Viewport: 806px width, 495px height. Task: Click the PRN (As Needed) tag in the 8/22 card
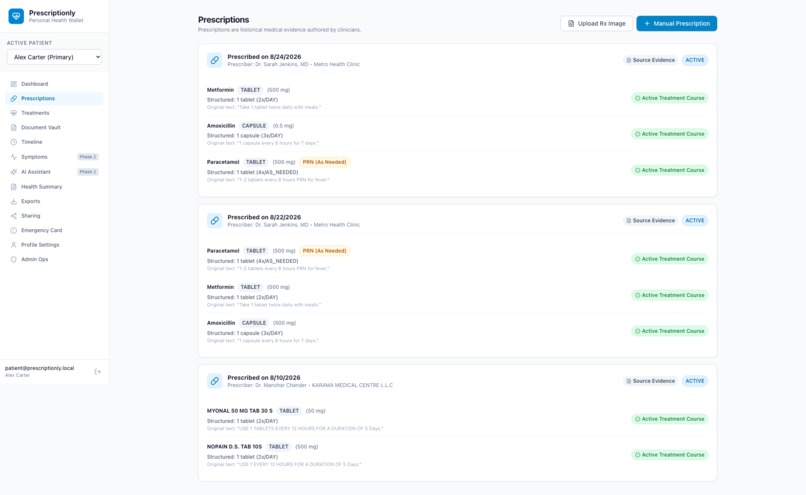[324, 251]
